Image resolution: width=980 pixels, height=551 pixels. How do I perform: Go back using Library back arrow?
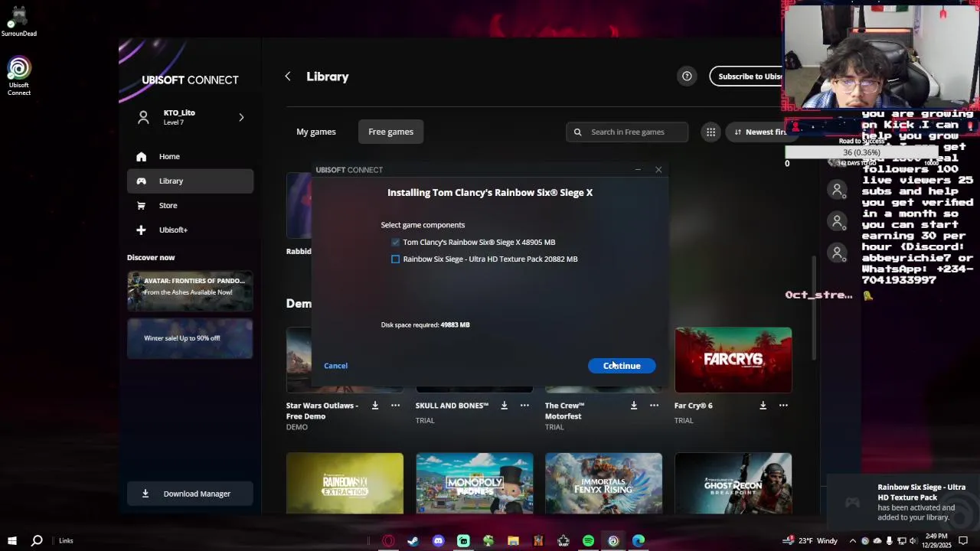click(x=288, y=77)
